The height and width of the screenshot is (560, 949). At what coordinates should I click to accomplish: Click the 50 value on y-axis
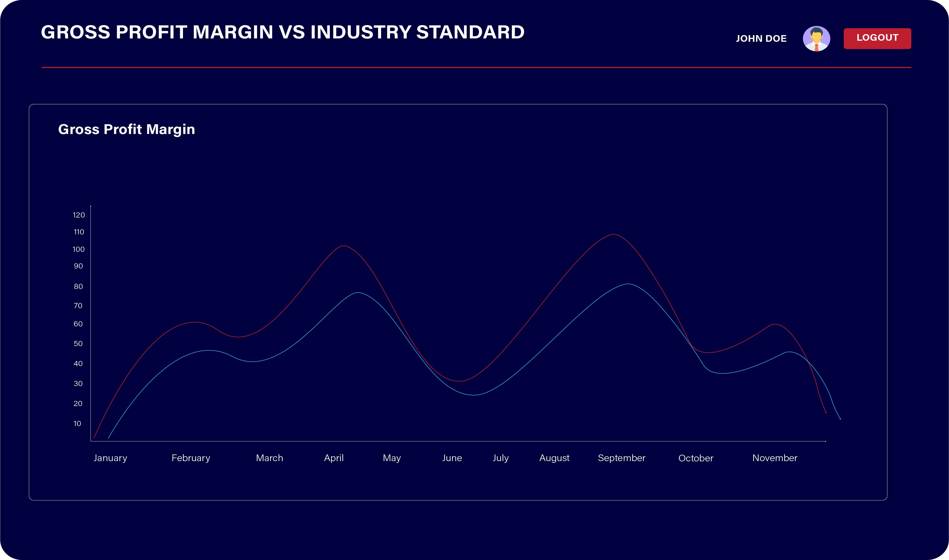pyautogui.click(x=78, y=344)
